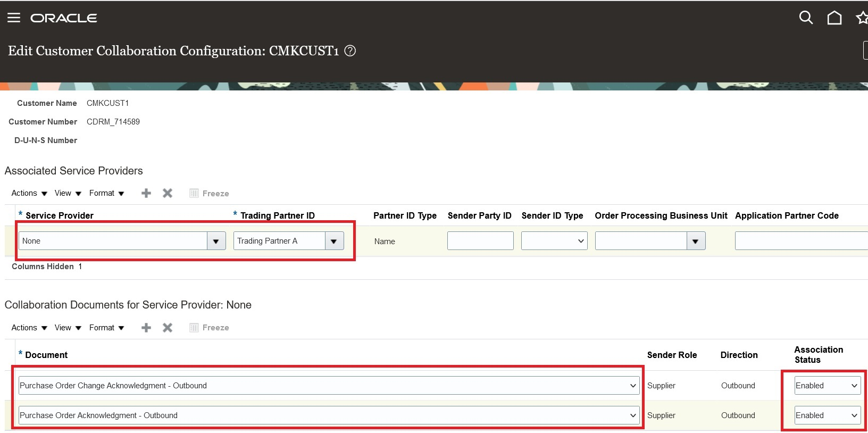Image resolution: width=868 pixels, height=433 pixels.
Task: Click the Edit Customer Collaboration Configuration title
Action: [173, 51]
